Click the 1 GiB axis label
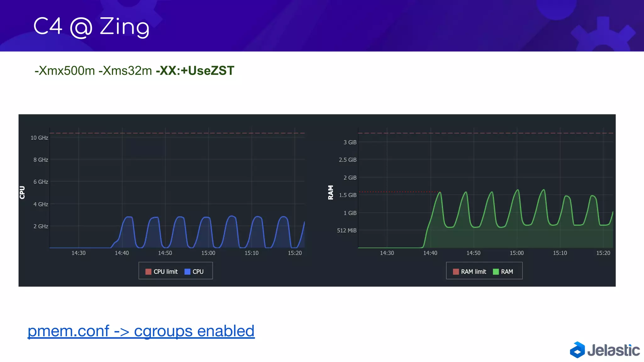 pos(350,213)
